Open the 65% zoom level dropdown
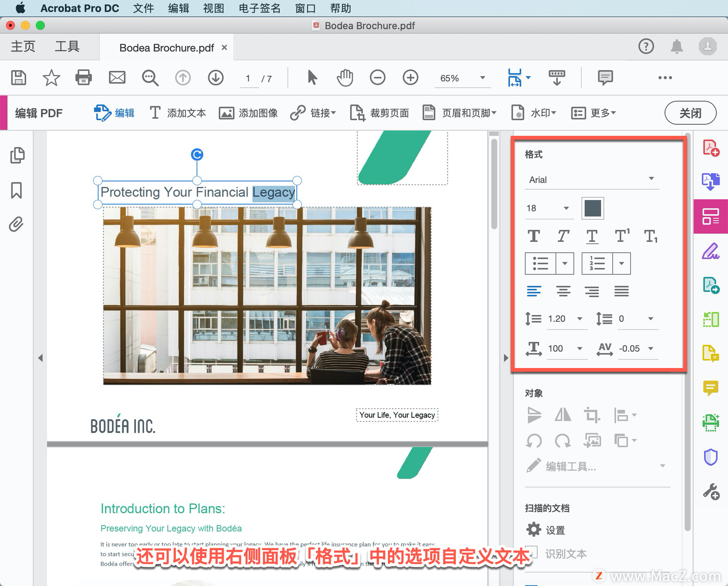728x586 pixels. (x=482, y=78)
